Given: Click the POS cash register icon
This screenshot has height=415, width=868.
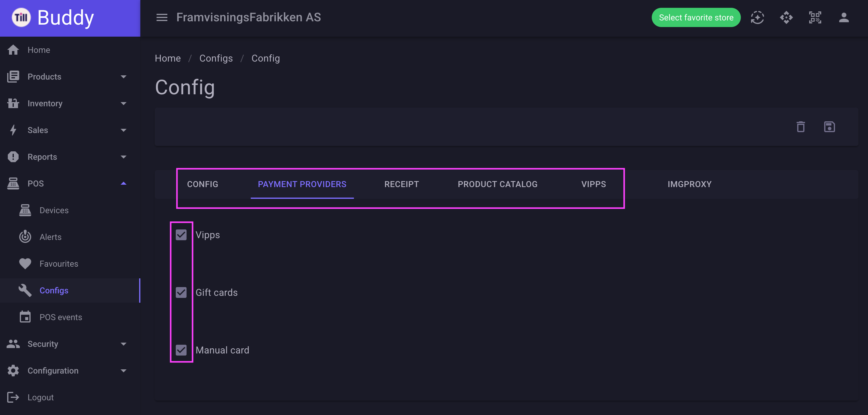Looking at the screenshot, I should pyautogui.click(x=13, y=183).
